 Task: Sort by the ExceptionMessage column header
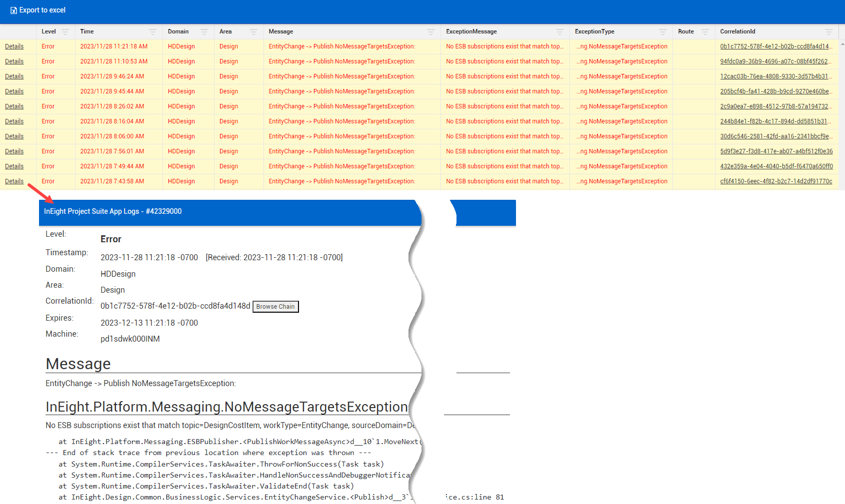(471, 31)
